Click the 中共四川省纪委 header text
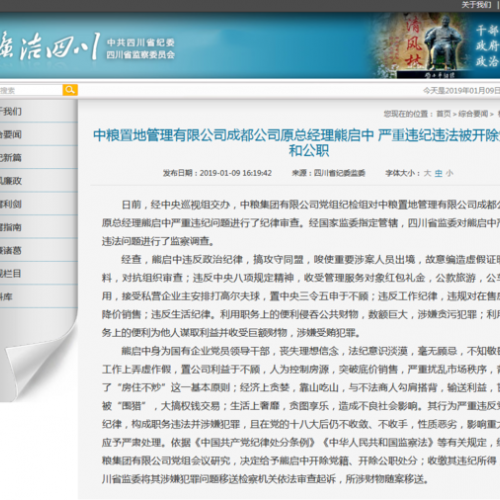The image size is (500, 500). pyautogui.click(x=141, y=43)
